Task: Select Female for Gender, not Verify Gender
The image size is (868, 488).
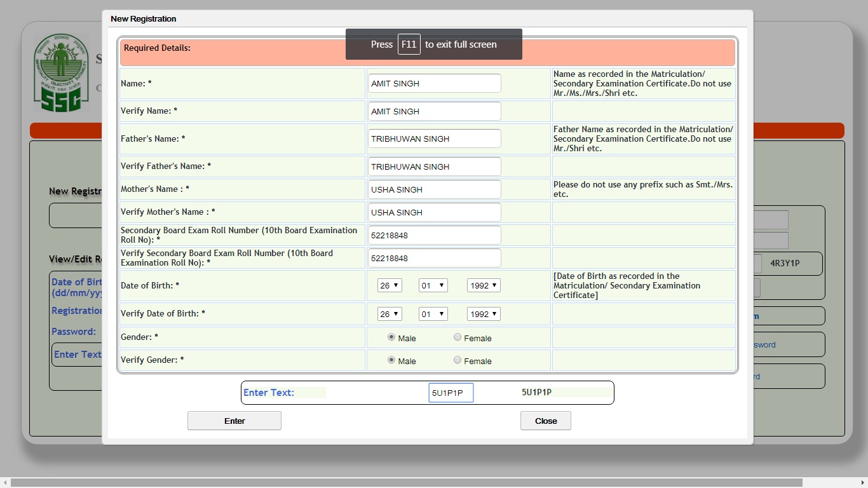Action: [x=458, y=337]
